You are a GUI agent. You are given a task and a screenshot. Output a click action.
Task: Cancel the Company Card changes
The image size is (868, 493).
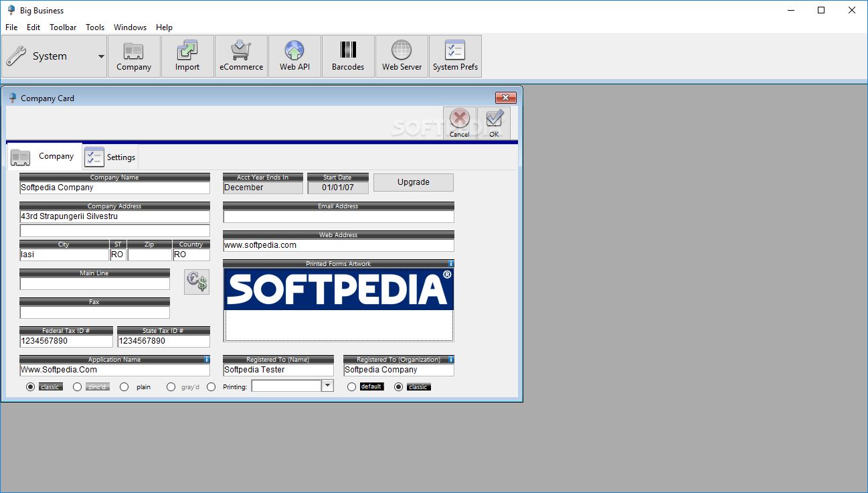[x=459, y=123]
